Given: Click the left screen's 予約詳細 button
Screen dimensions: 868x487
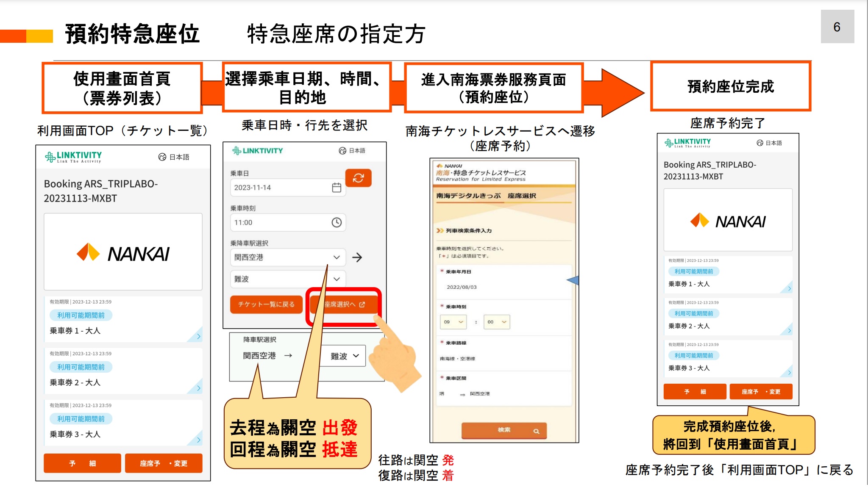Looking at the screenshot, I should (82, 463).
